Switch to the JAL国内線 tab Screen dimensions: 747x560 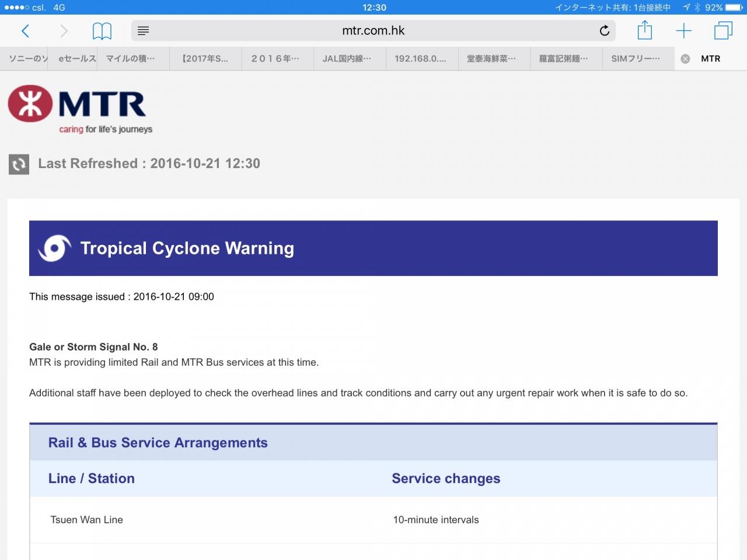(350, 59)
